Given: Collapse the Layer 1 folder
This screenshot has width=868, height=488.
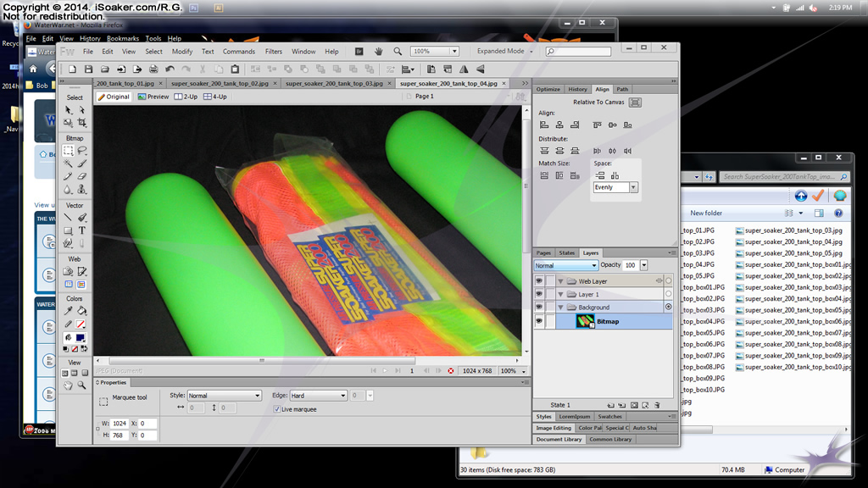Looking at the screenshot, I should click(561, 294).
